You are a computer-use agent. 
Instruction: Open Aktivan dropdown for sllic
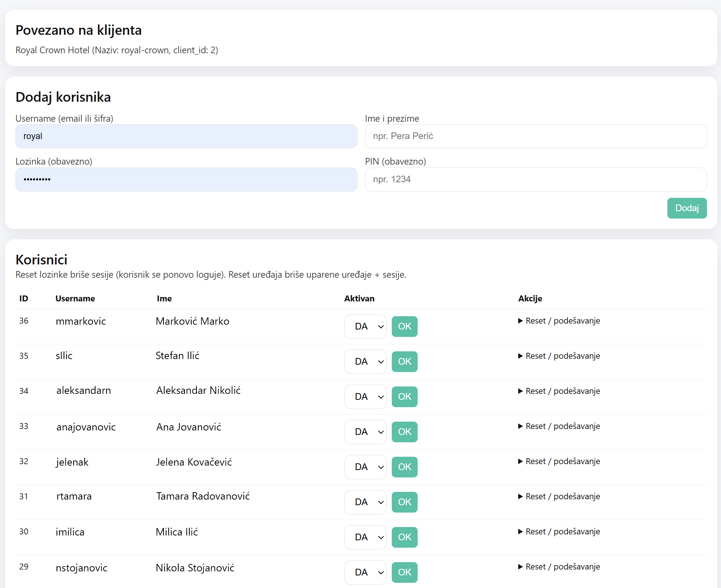click(365, 362)
